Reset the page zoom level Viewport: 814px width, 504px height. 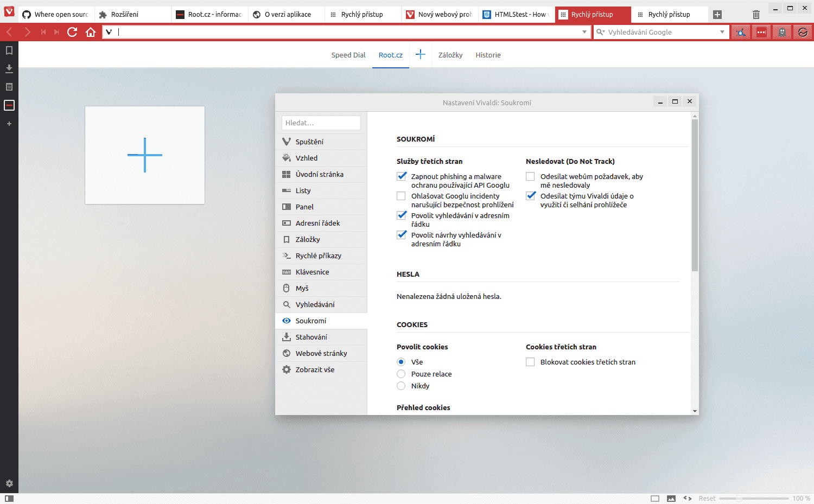(707, 497)
